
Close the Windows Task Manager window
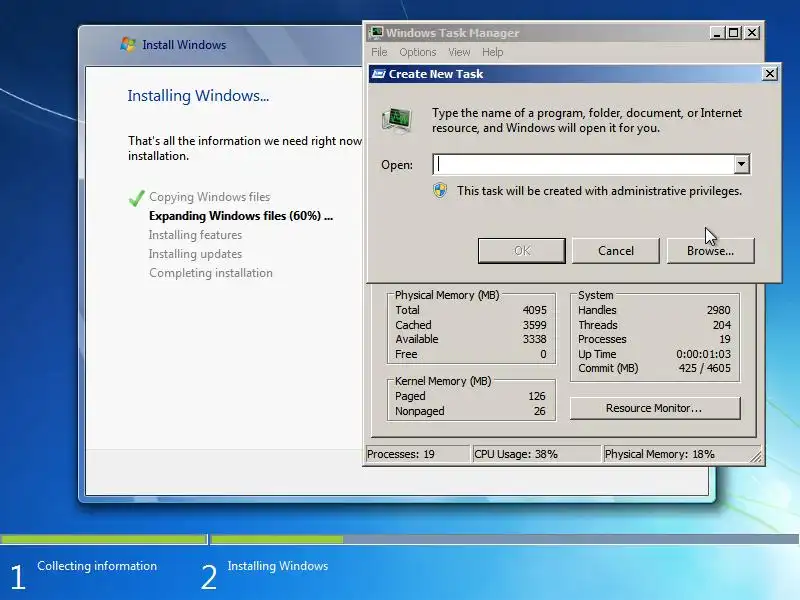tap(752, 33)
